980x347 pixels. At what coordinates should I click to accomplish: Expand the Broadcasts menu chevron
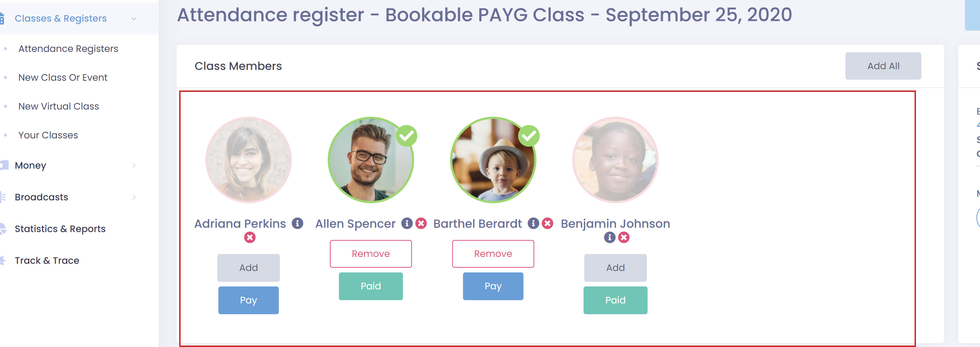pos(134,197)
